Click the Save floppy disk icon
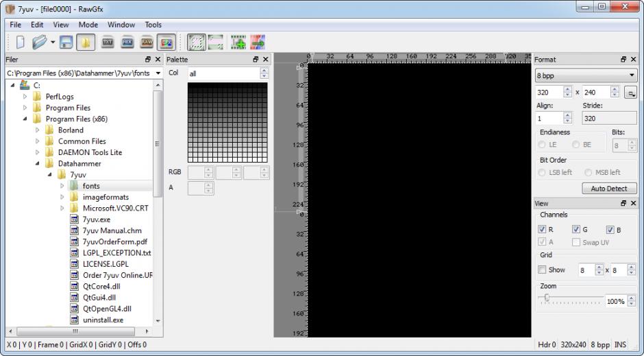The image size is (644, 356). point(66,43)
